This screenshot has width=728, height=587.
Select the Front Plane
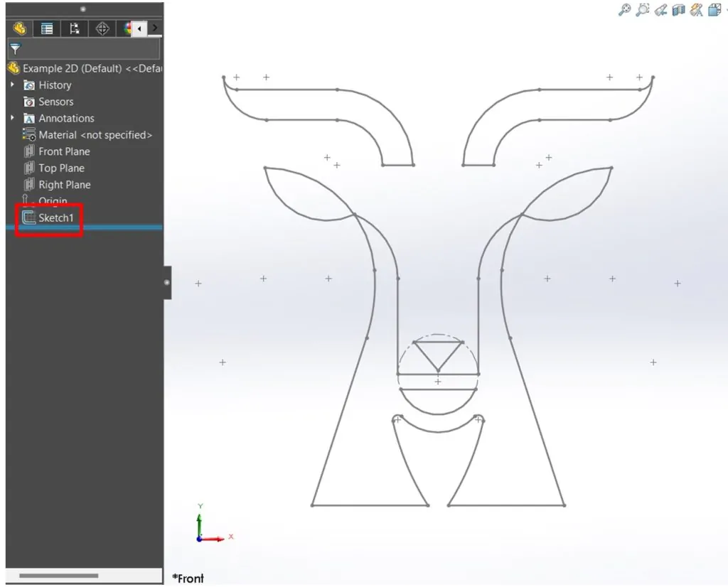pyautogui.click(x=57, y=152)
